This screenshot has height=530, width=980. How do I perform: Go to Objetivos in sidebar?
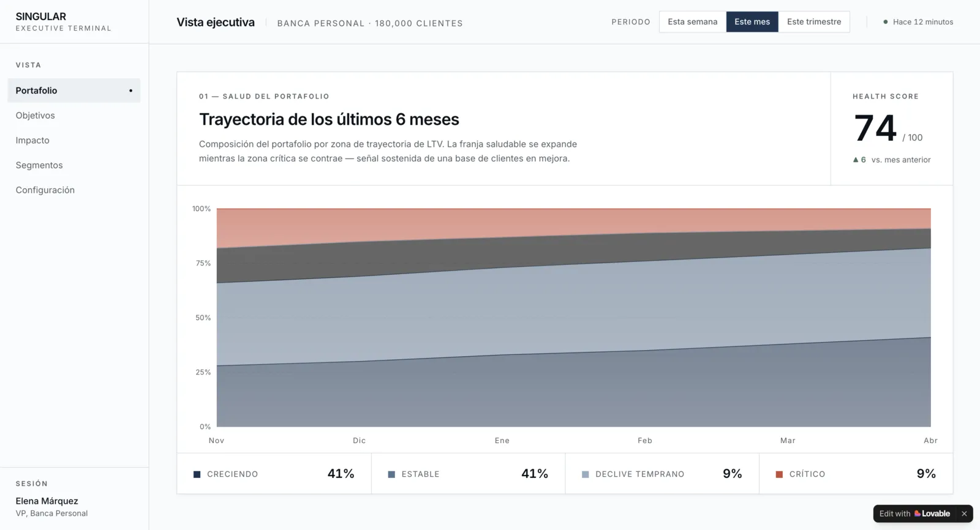point(73,116)
